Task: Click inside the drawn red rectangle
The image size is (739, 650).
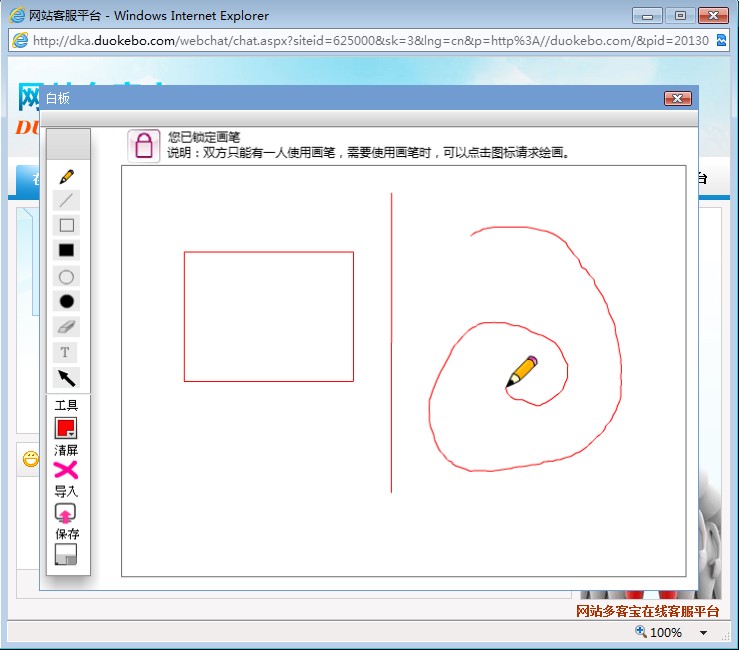Action: (268, 316)
